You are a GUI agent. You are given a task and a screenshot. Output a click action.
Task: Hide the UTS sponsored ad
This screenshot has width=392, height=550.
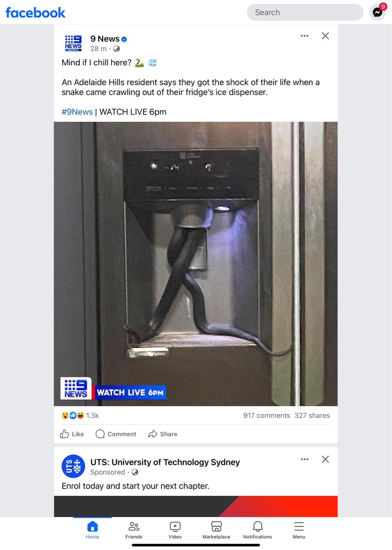tap(325, 459)
